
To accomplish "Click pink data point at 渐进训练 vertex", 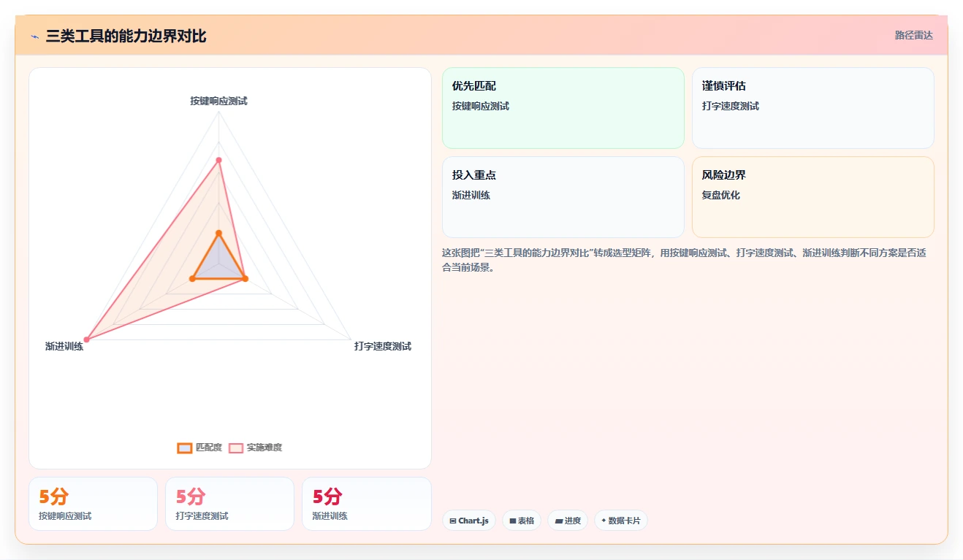I will pos(86,340).
